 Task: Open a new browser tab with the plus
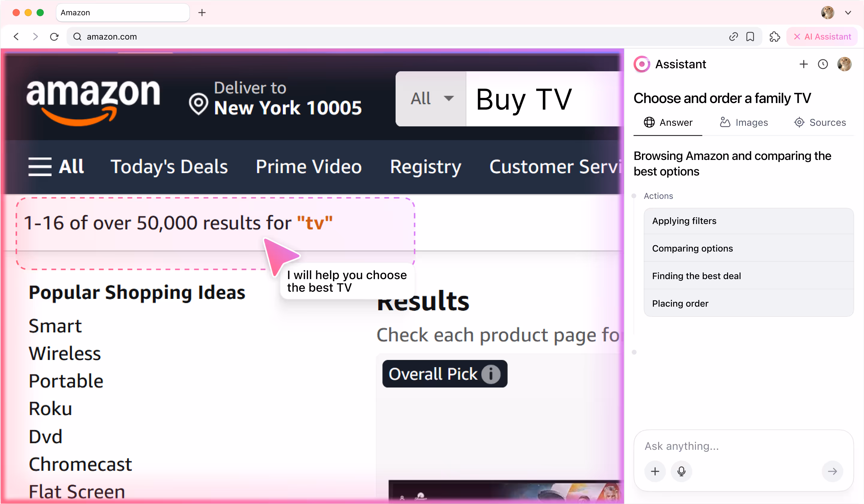click(x=202, y=13)
